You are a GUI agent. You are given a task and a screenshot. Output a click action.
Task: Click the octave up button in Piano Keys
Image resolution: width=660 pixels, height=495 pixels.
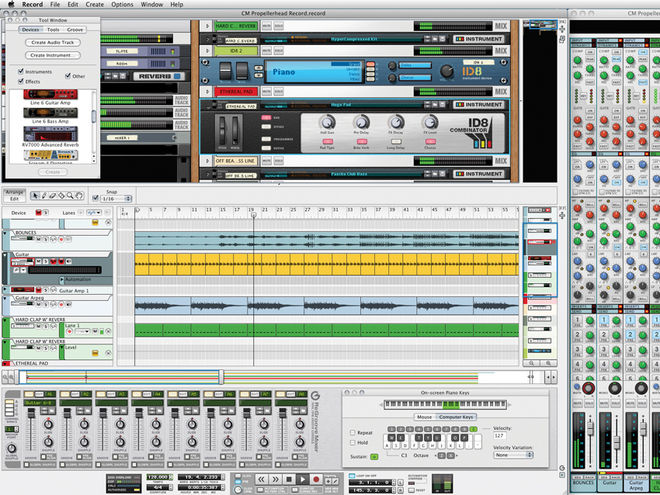tap(450, 456)
